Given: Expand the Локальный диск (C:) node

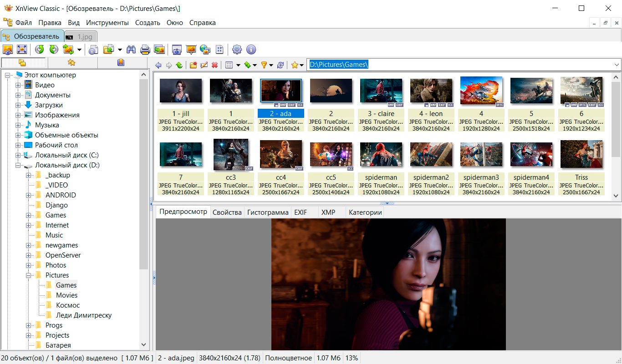Looking at the screenshot, I should (18, 155).
